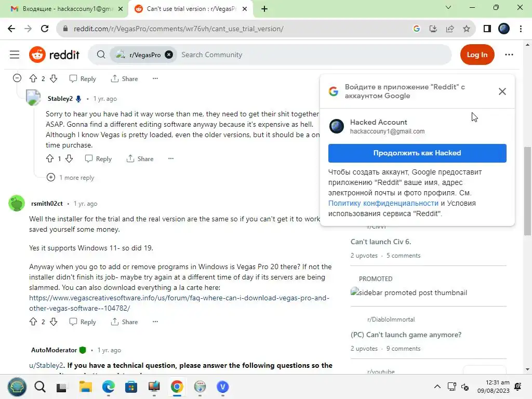Viewport: 532px width, 399px height.
Task: Show hidden system tray icons
Action: (x=437, y=387)
